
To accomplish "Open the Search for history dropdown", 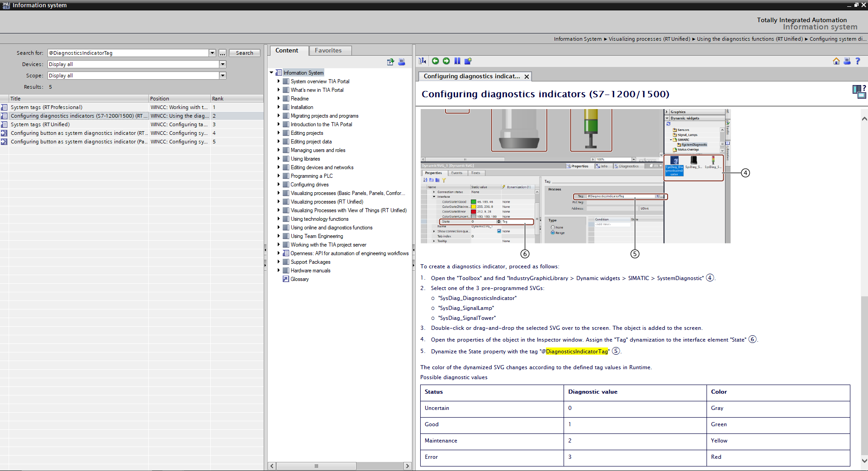I will tap(212, 53).
